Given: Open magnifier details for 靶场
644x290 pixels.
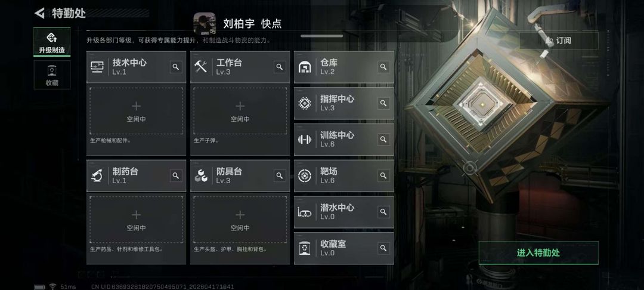Looking at the screenshot, I should click(383, 175).
